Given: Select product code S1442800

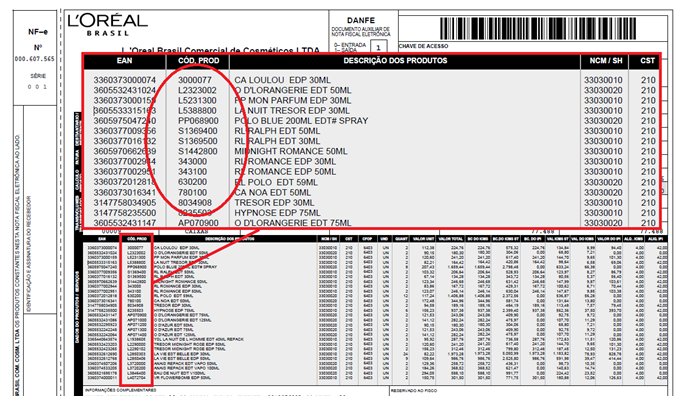Looking at the screenshot, I should click(198, 152).
